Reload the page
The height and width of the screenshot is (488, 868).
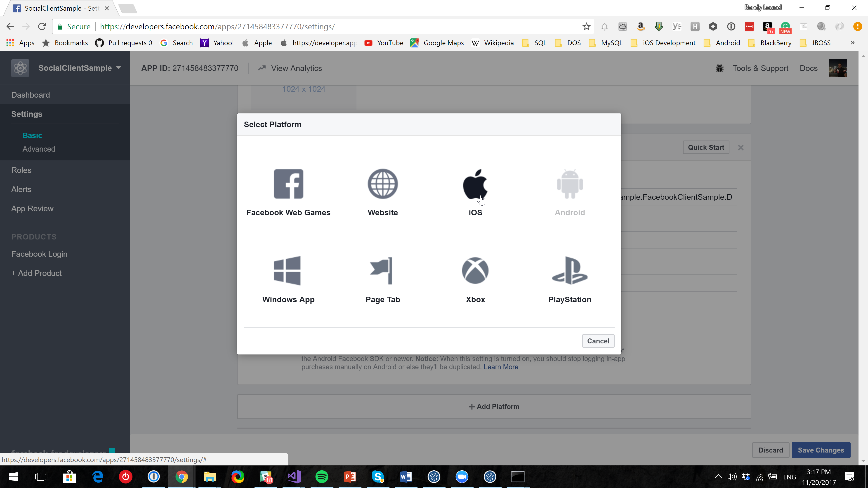(x=42, y=27)
